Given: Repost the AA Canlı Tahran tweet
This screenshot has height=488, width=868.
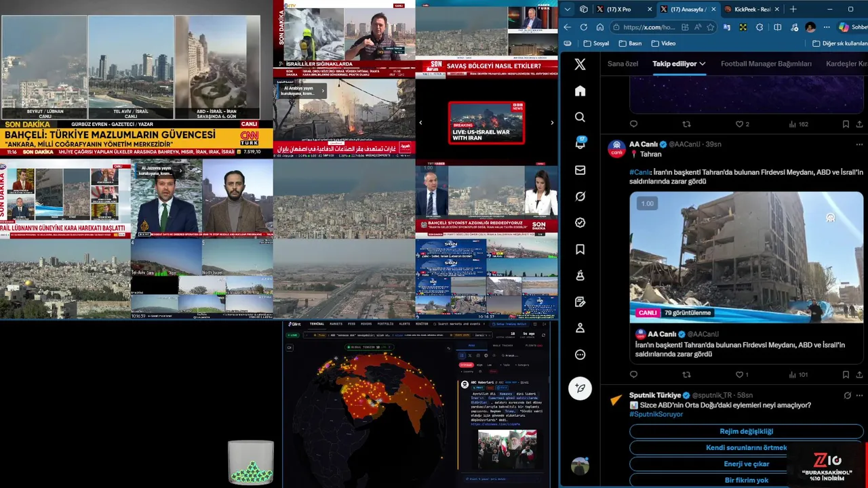Looking at the screenshot, I should click(686, 374).
